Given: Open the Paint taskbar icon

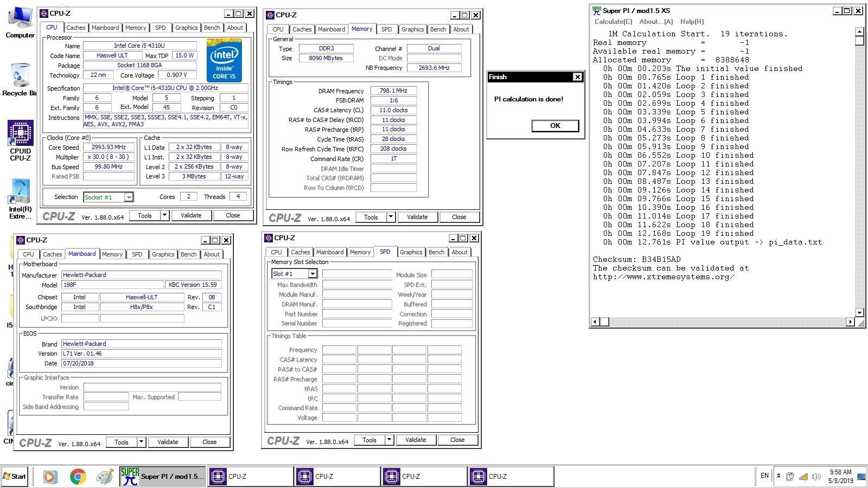Looking at the screenshot, I should [104, 477].
